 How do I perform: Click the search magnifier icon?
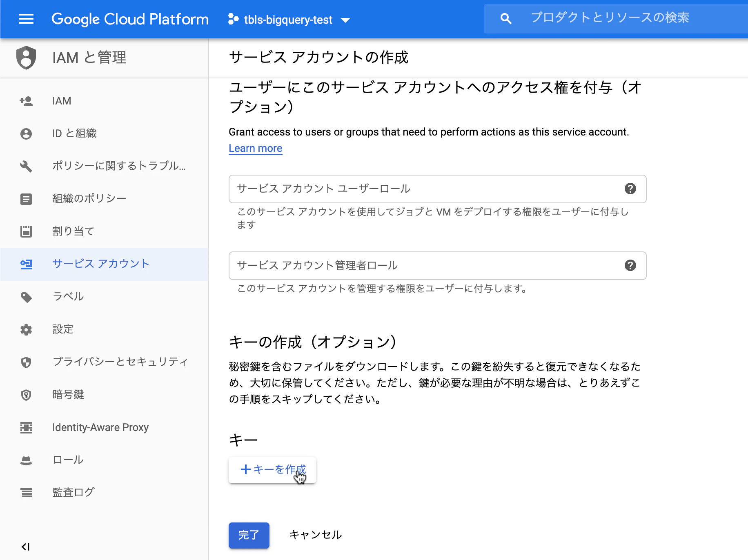(x=506, y=18)
